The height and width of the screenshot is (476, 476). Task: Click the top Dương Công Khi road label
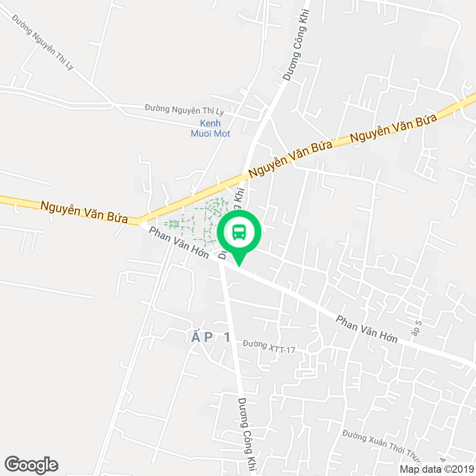[x=296, y=45]
